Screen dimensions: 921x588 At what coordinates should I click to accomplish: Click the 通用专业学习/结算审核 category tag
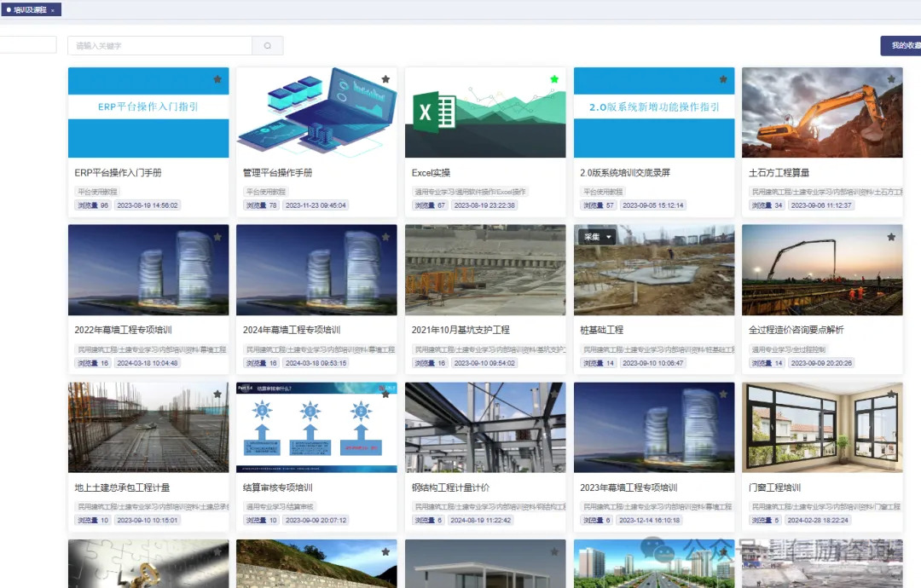click(281, 506)
